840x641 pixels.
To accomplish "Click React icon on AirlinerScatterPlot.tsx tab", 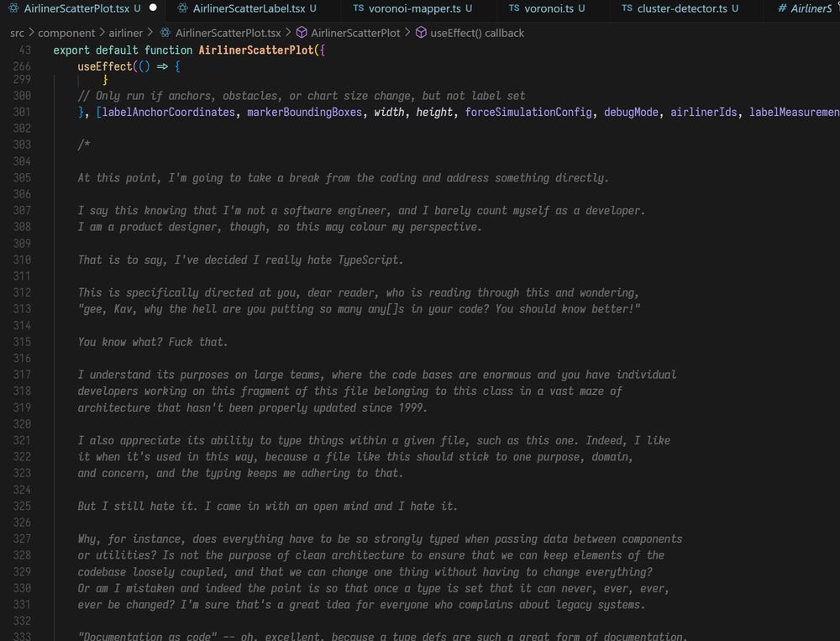I will pos(13,8).
